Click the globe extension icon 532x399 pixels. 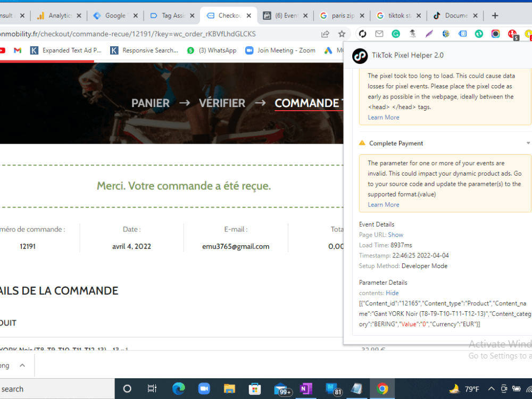point(446,34)
